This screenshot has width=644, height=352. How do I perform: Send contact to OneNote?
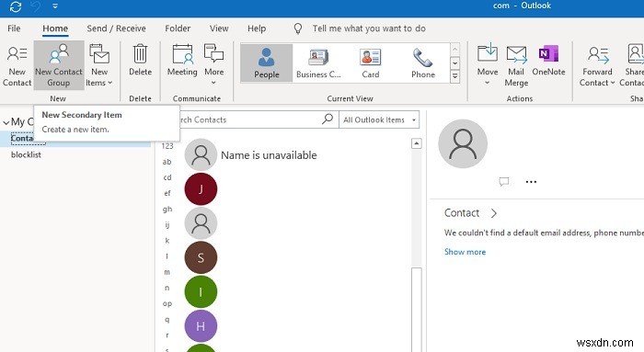(x=548, y=61)
